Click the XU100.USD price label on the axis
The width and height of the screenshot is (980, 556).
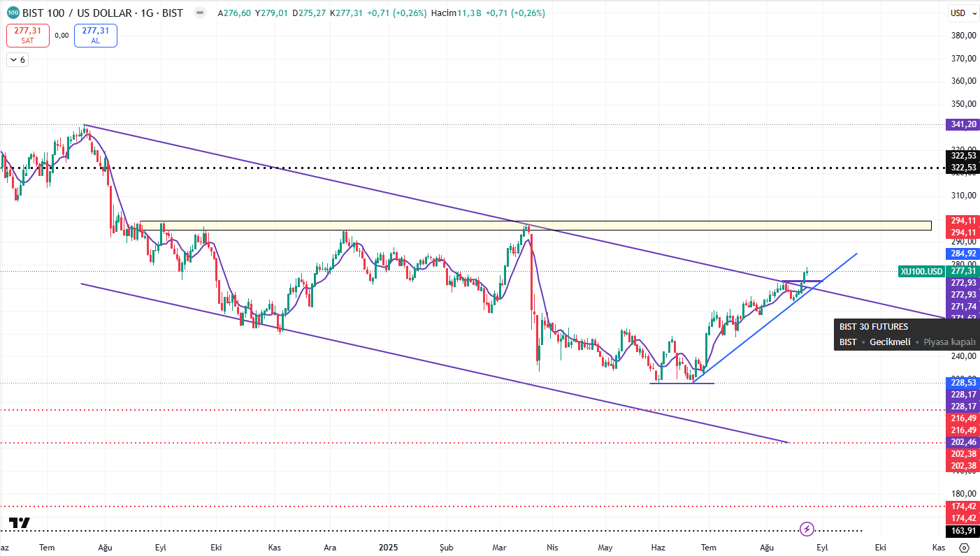(921, 271)
